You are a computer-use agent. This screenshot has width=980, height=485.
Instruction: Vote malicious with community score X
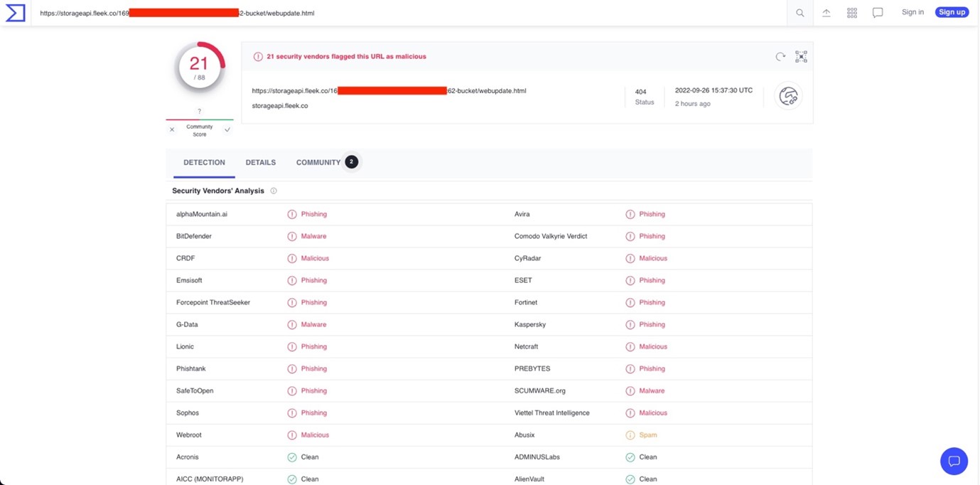[172, 130]
